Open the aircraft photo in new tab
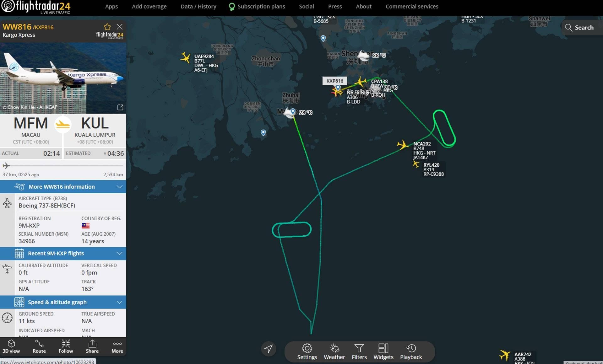 pos(120,107)
